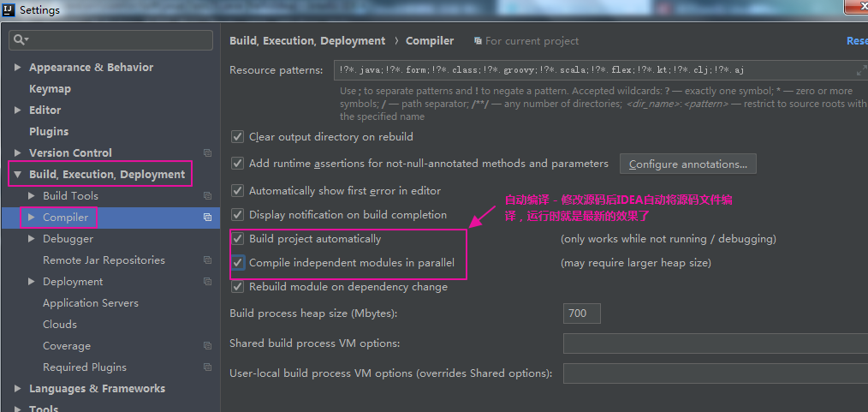Expand the Resource patterns field editor

tap(861, 70)
